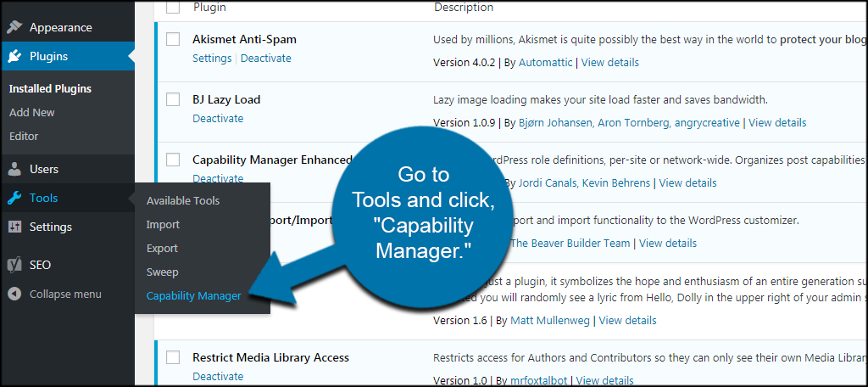This screenshot has width=868, height=387.
Task: Open Akismet Anti-Spam Settings link
Action: click(x=212, y=59)
